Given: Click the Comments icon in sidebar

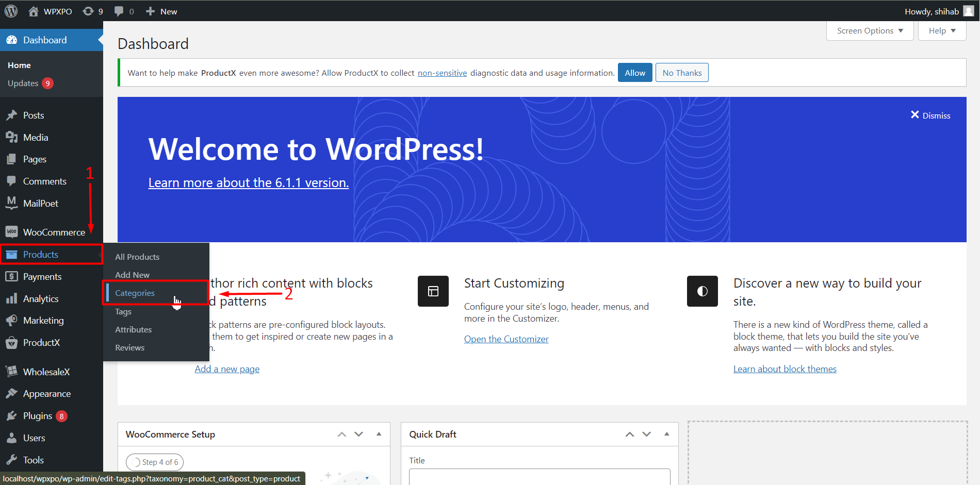Looking at the screenshot, I should pyautogui.click(x=11, y=181).
